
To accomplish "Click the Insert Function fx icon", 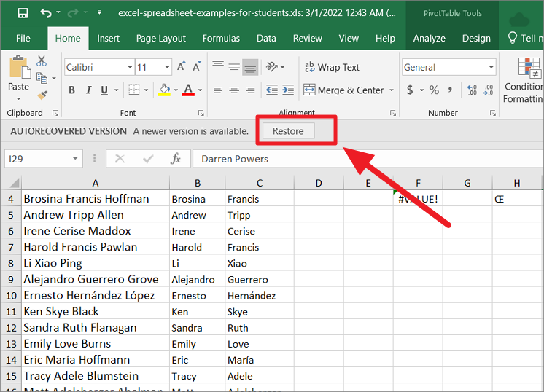I will (x=175, y=159).
